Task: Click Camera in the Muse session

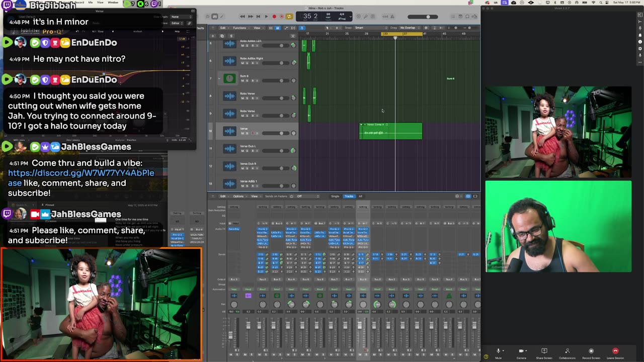Action: click(x=521, y=353)
